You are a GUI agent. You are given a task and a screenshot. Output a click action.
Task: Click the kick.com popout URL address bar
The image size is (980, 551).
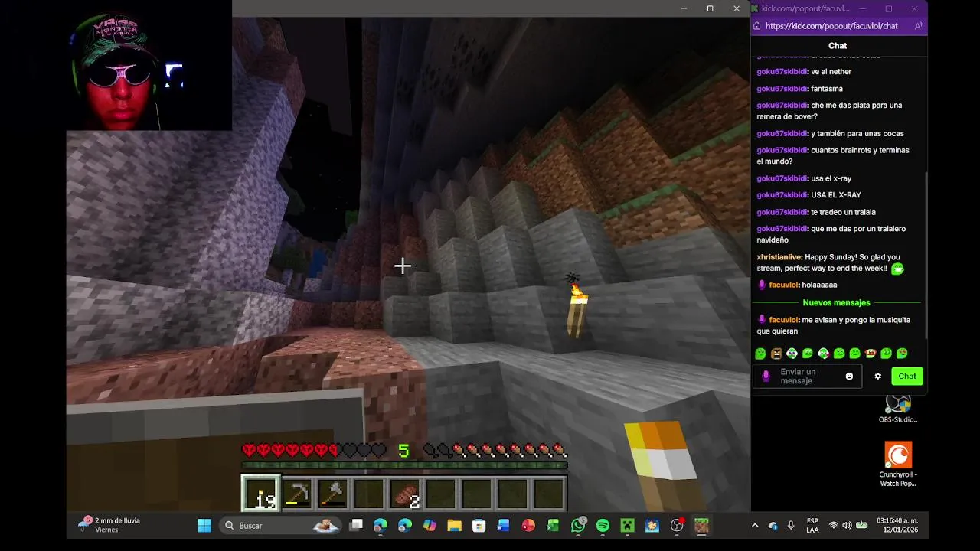831,26
